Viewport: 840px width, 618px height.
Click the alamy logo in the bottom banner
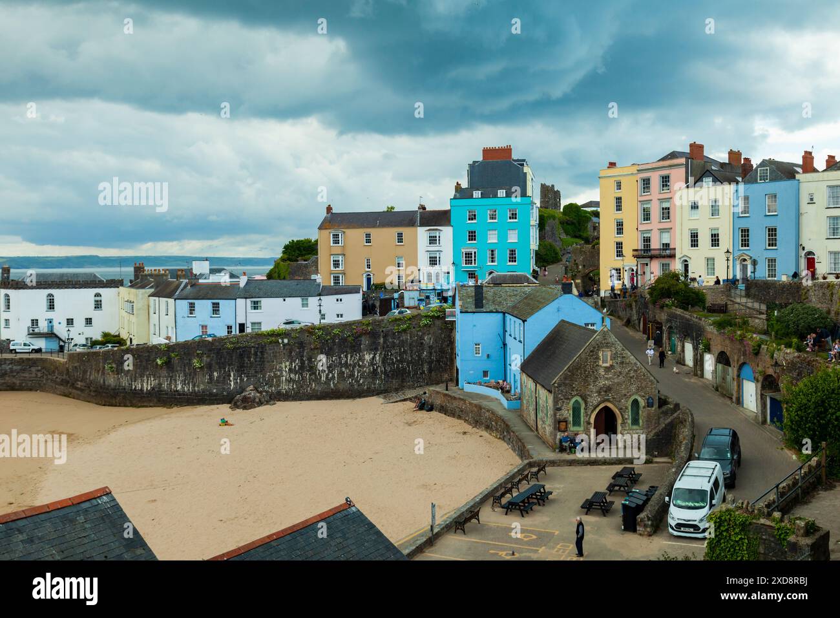(x=65, y=589)
